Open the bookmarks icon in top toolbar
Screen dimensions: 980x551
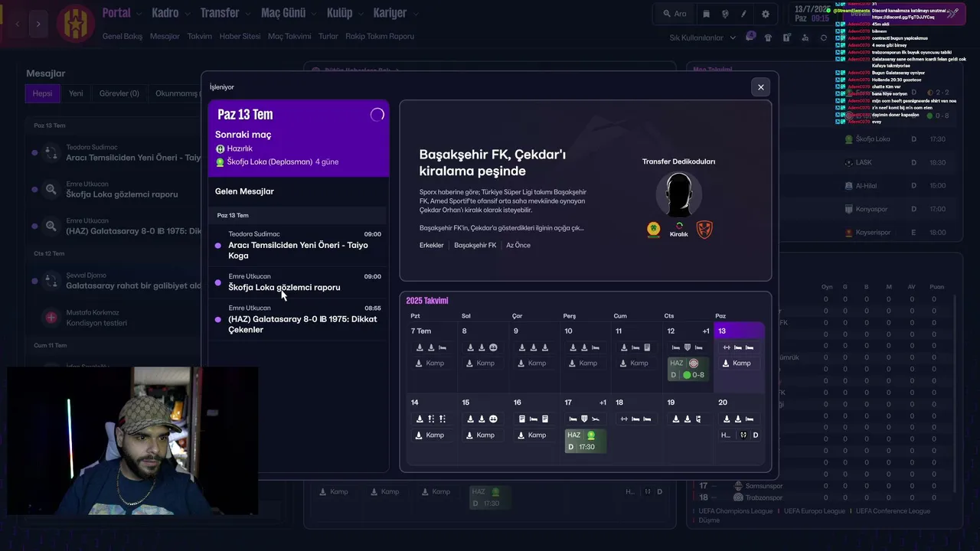[x=706, y=14]
